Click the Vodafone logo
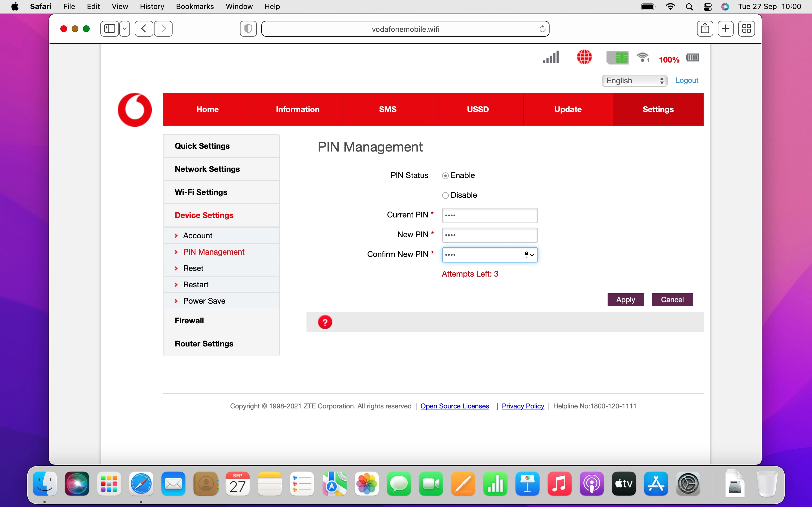The image size is (812, 507). pyautogui.click(x=134, y=109)
